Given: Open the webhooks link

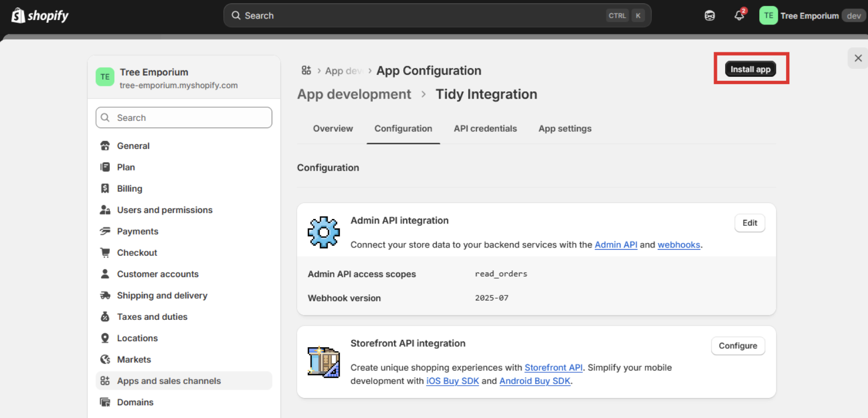Looking at the screenshot, I should (x=679, y=245).
